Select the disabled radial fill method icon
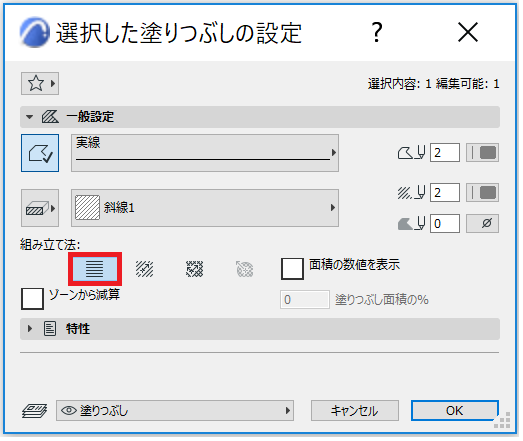The height and width of the screenshot is (441, 523). [x=244, y=269]
